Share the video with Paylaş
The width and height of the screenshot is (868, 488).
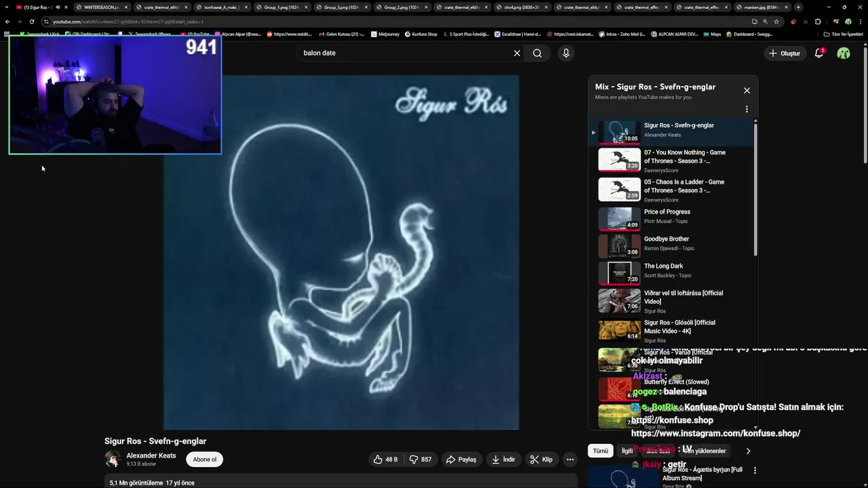pos(461,460)
